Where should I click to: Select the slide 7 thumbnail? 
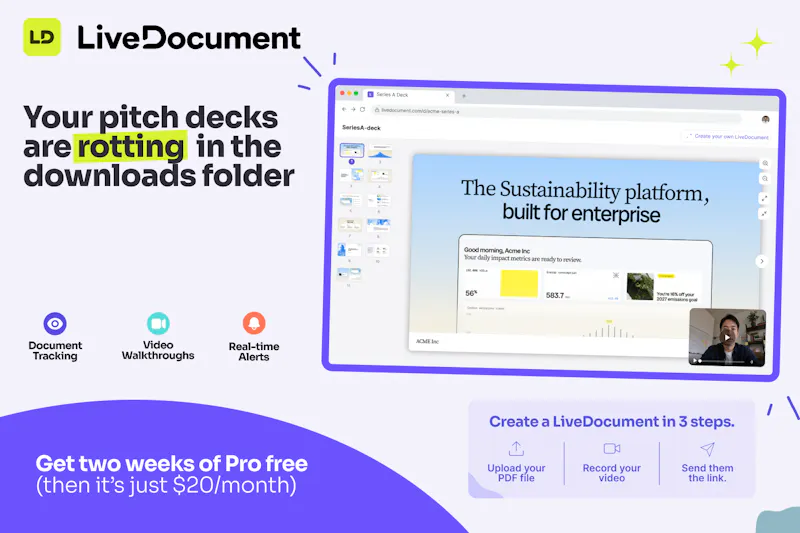coord(350,224)
